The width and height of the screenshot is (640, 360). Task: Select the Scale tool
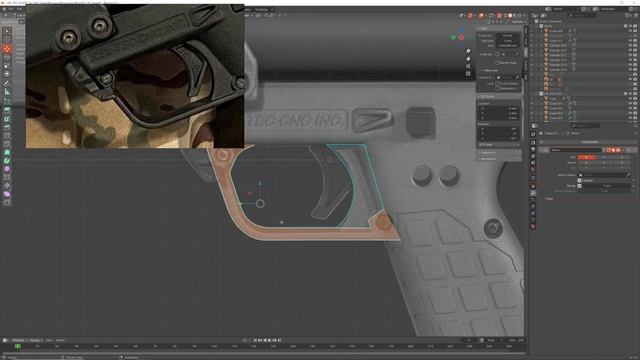coord(7,66)
